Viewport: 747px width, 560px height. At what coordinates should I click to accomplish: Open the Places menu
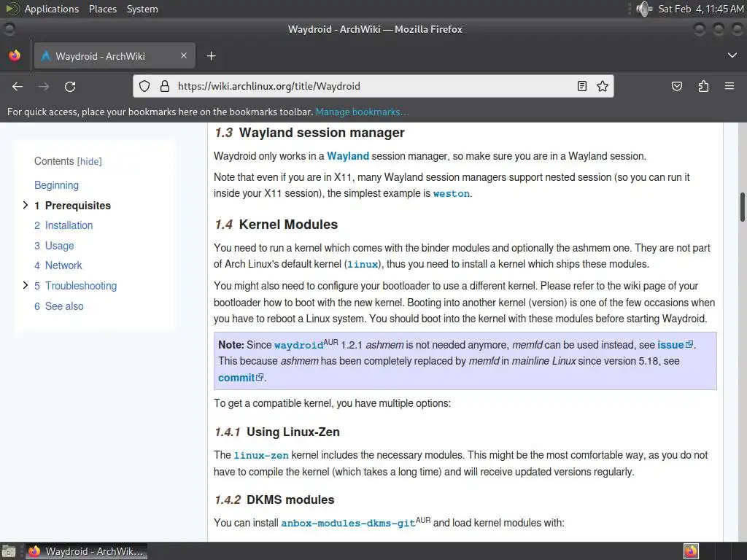tap(103, 9)
